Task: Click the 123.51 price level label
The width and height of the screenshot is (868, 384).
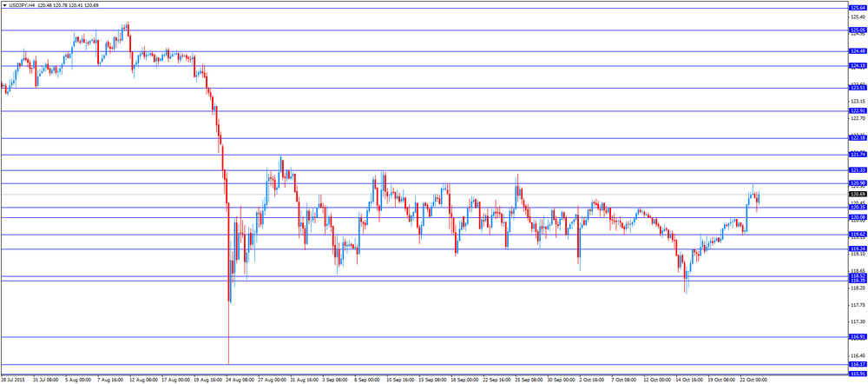Action: coord(858,88)
